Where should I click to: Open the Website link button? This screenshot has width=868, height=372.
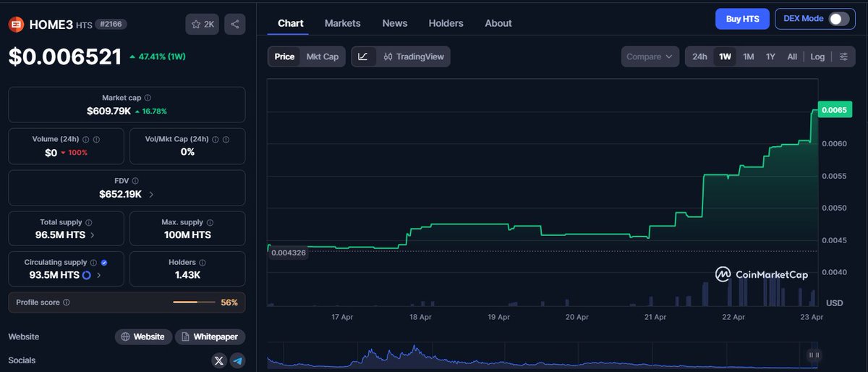click(144, 337)
